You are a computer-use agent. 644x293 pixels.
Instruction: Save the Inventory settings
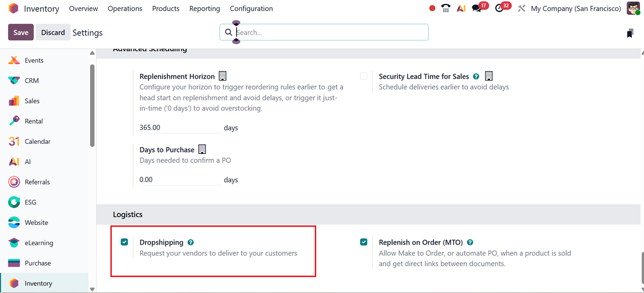[21, 32]
